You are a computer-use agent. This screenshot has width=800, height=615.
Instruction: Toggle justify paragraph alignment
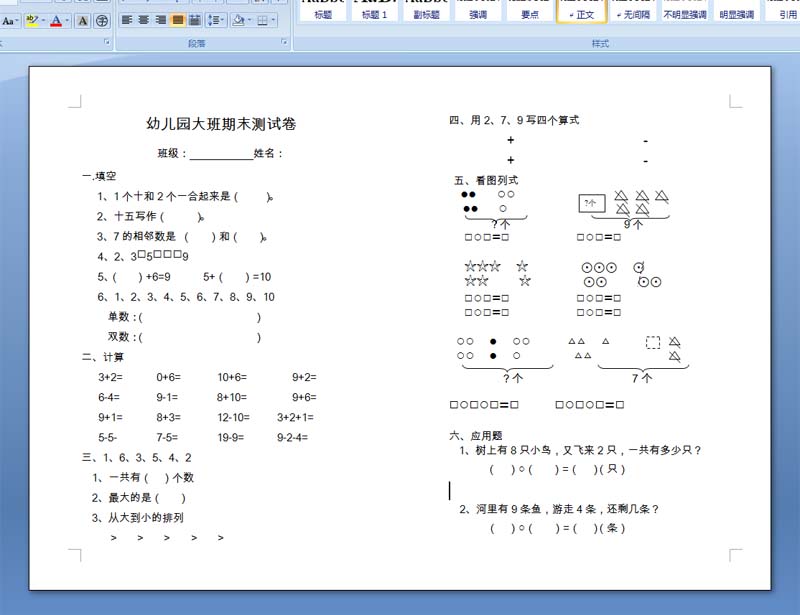tap(178, 20)
